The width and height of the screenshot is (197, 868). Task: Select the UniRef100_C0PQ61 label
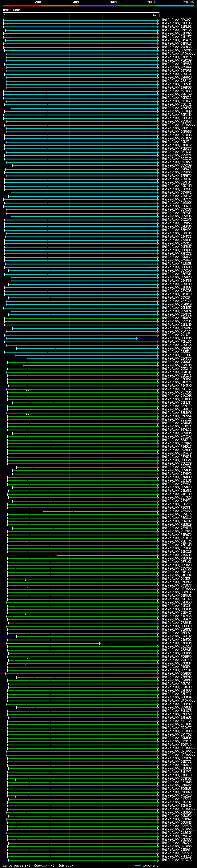(x=177, y=349)
